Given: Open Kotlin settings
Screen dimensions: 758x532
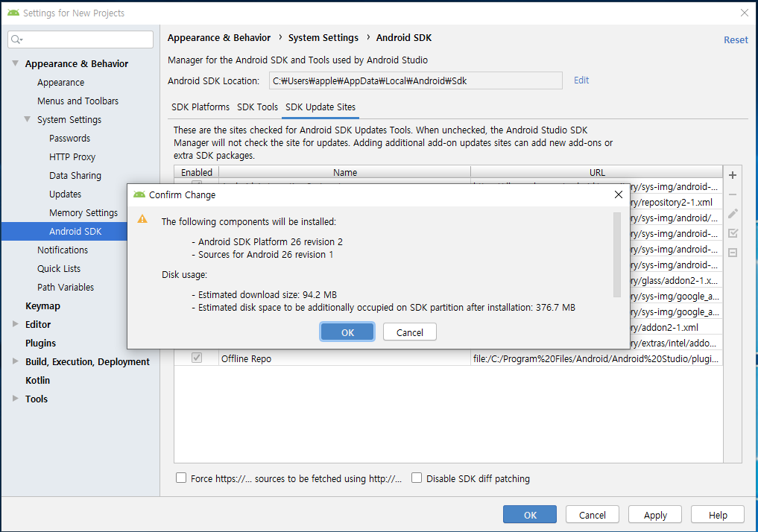Looking at the screenshot, I should (37, 380).
